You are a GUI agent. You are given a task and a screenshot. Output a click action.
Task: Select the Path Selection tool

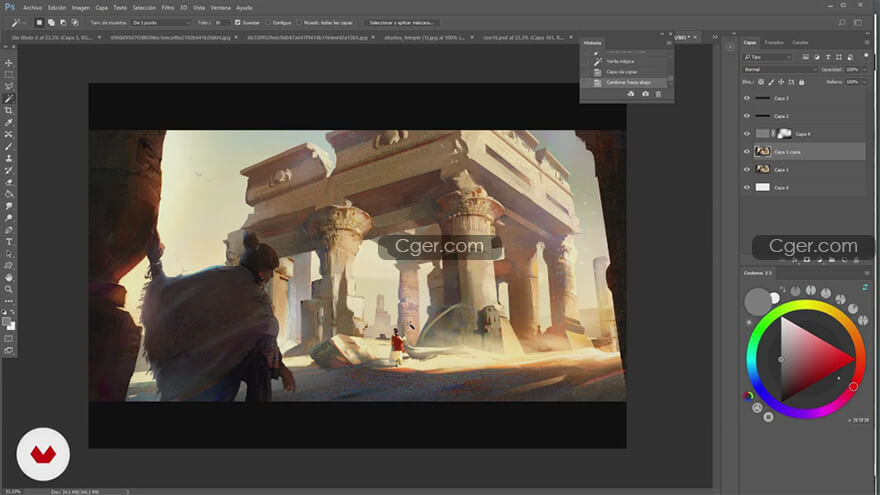click(x=8, y=254)
